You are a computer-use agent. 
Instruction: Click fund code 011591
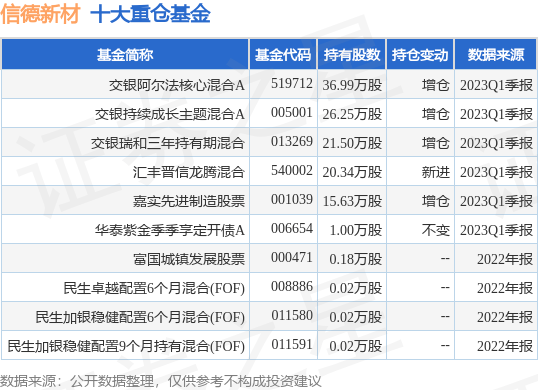[292, 344]
